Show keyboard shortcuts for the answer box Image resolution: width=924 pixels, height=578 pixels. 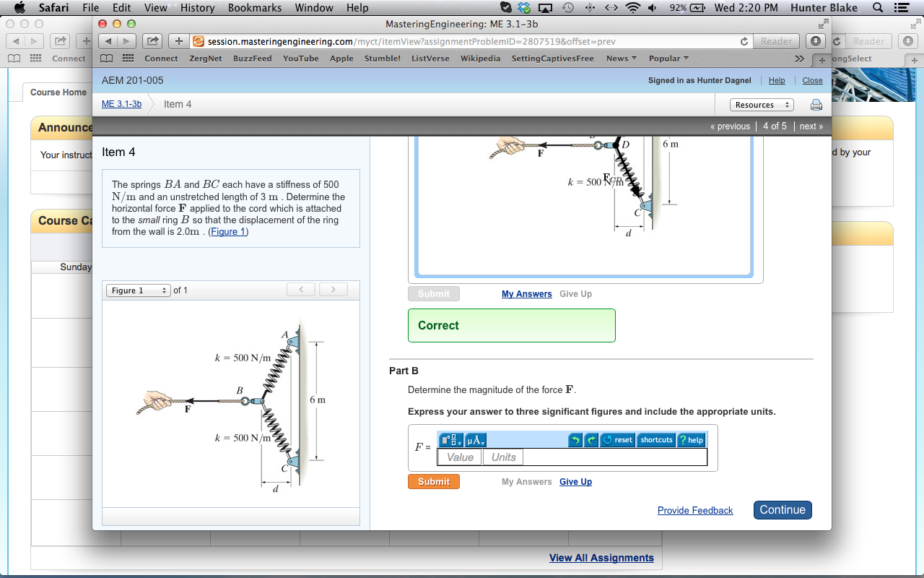(x=656, y=440)
